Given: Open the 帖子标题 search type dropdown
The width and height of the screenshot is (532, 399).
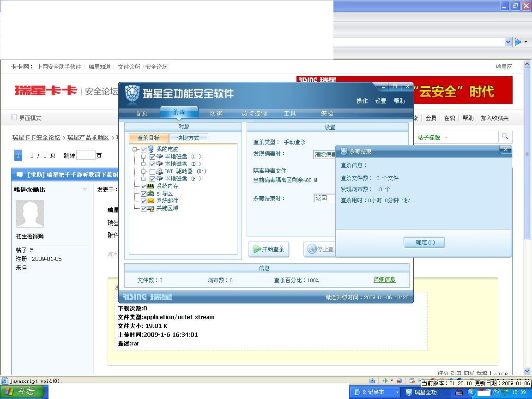Looking at the screenshot, I should coord(446,138).
